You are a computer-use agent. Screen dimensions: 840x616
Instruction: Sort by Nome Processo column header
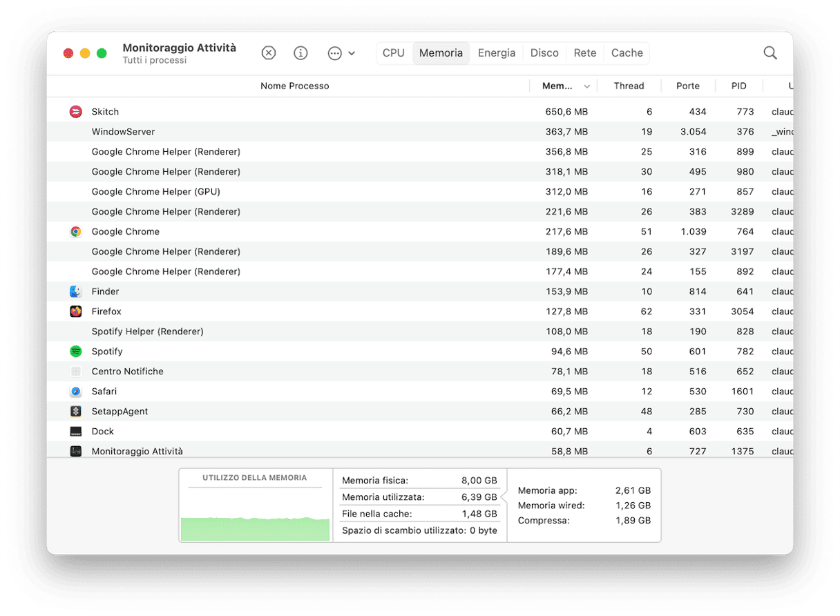295,86
